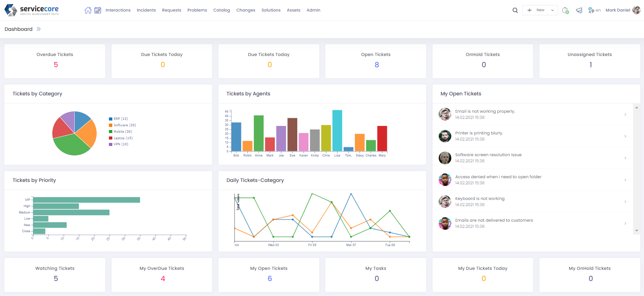Open chevron for 'Printer is printing blurly' ticket
Image resolution: width=644 pixels, height=296 pixels.
(625, 136)
